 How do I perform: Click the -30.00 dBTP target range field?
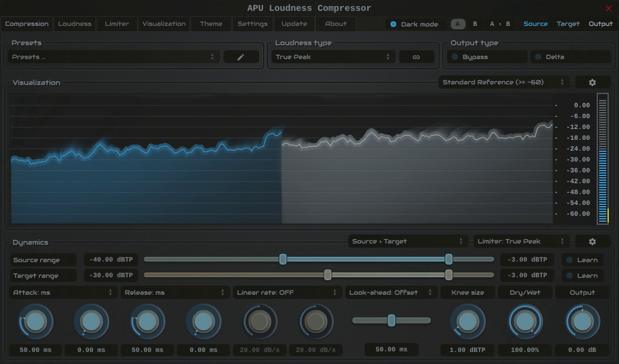[x=111, y=275]
